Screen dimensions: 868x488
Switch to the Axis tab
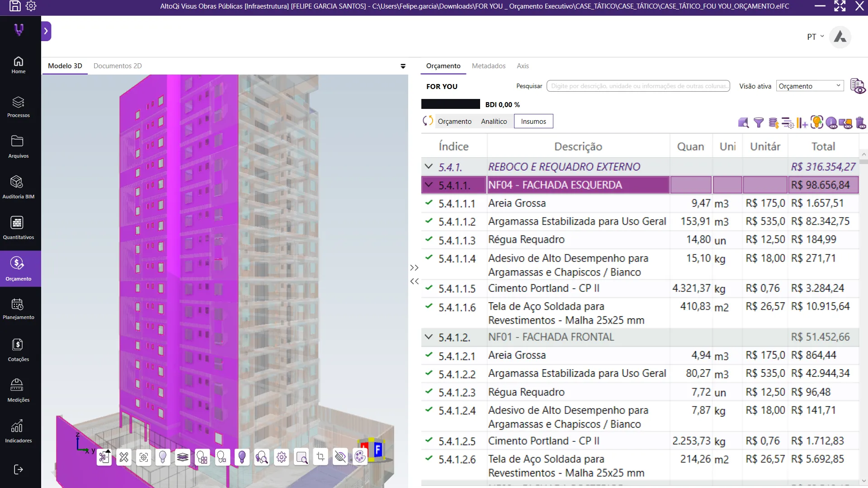[523, 66]
